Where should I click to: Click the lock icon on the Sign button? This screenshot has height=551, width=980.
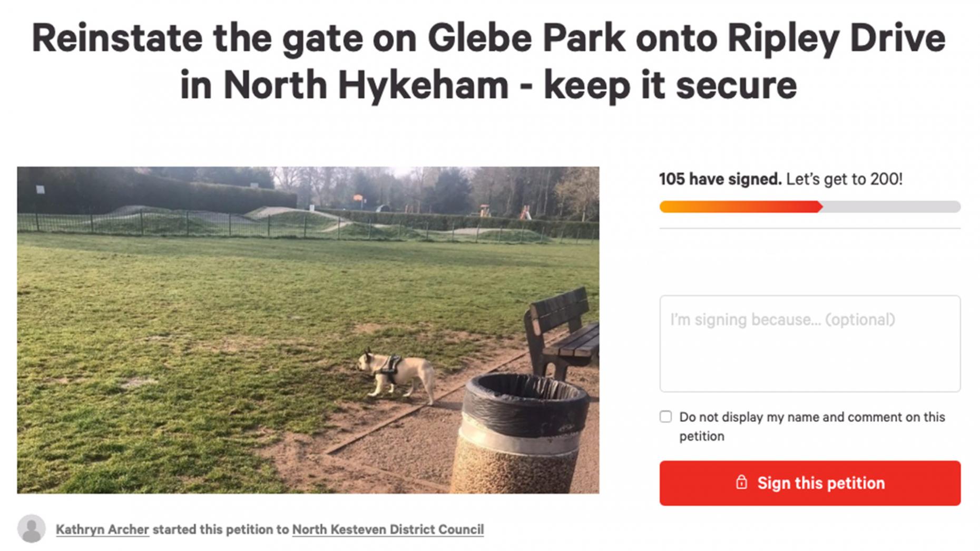[741, 482]
